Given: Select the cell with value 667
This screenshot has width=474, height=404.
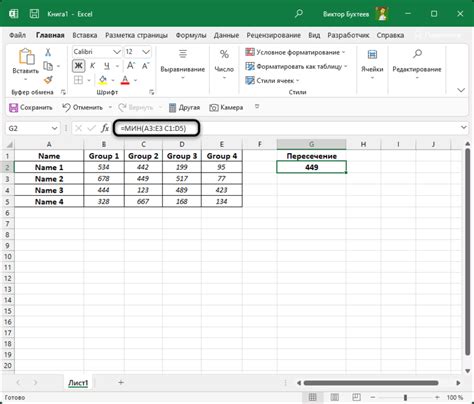Looking at the screenshot, I should click(x=143, y=202).
